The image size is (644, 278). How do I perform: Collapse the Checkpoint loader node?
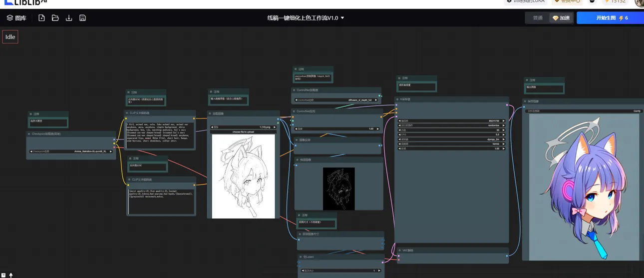tap(29, 134)
